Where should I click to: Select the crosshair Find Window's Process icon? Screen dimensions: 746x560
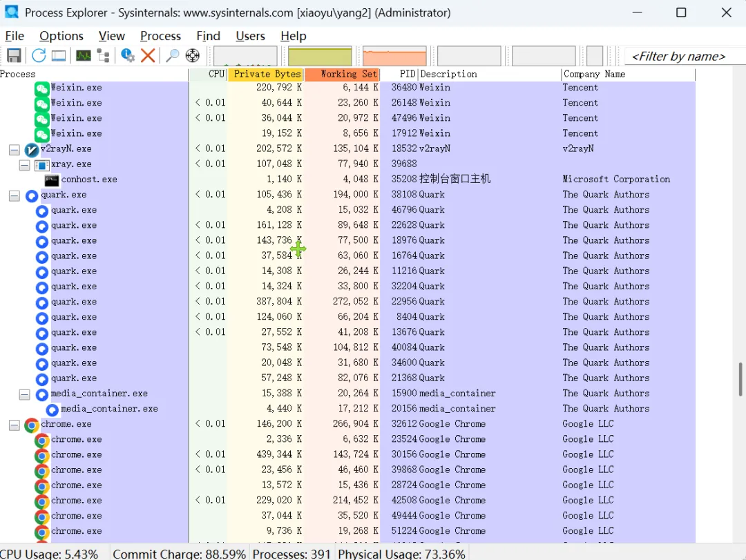(x=193, y=56)
